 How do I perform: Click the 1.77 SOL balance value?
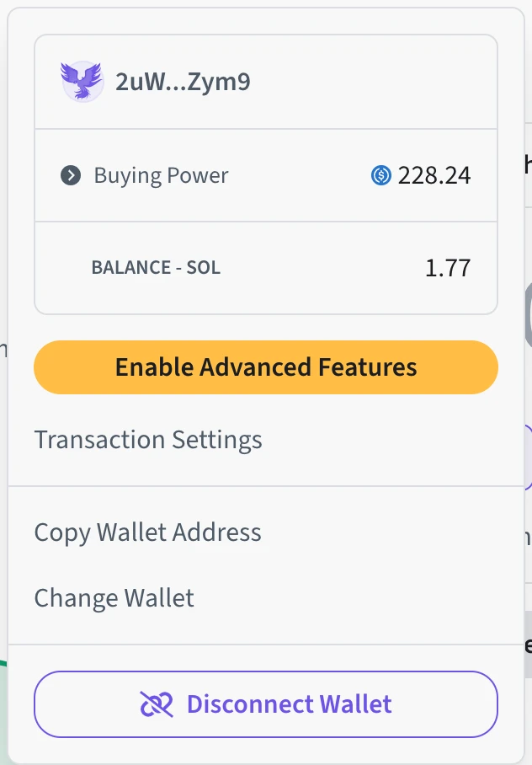[x=448, y=268]
